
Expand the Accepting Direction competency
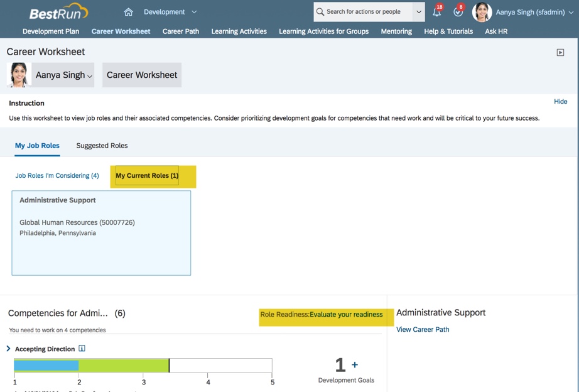(8, 349)
